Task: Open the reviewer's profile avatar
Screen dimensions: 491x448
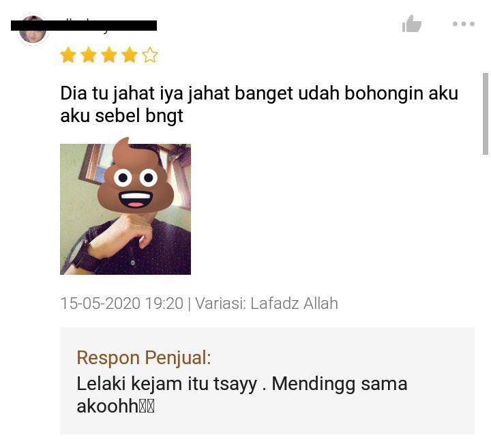Action: click(x=32, y=30)
